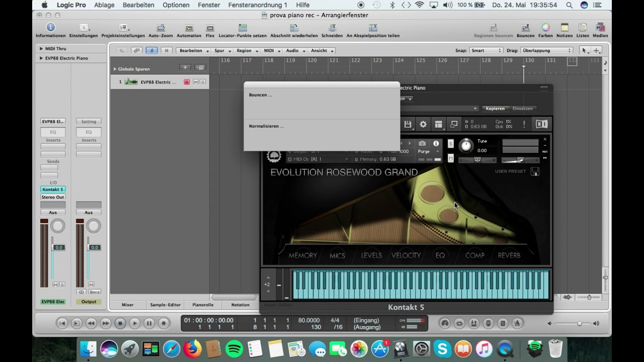Open Projekteinstellungen toolbar icon
The height and width of the screenshot is (362, 644).
[123, 28]
